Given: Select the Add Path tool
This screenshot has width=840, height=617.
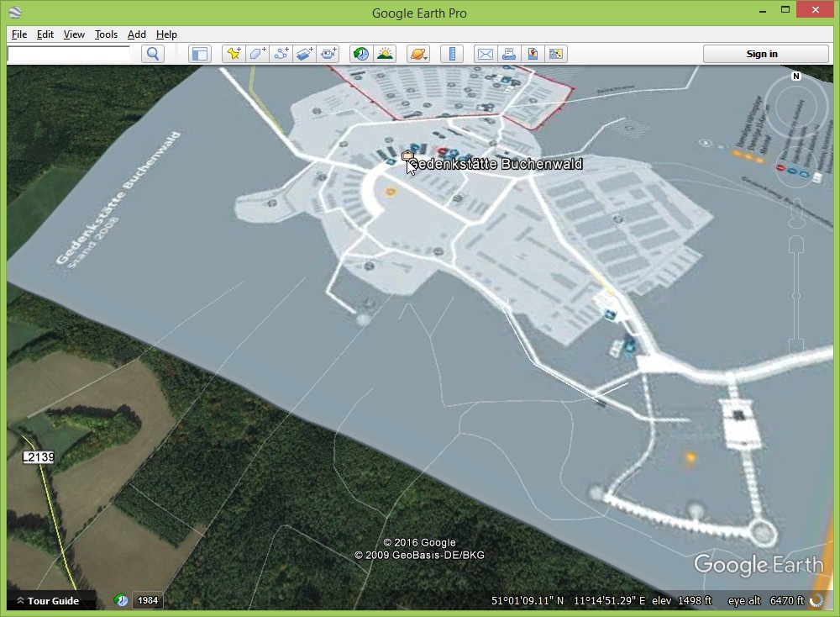Looking at the screenshot, I should coord(281,54).
